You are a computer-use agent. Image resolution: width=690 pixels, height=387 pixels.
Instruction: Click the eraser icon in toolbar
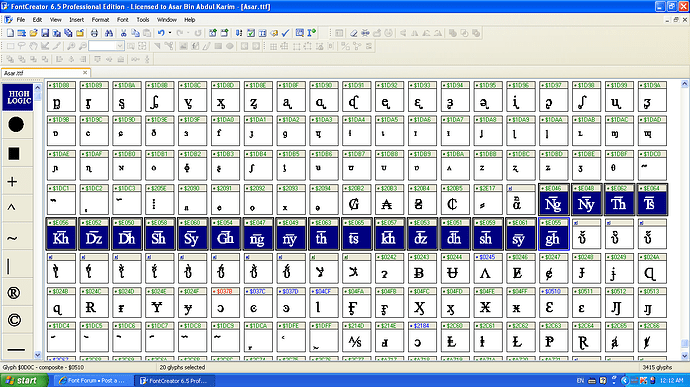tap(353, 33)
